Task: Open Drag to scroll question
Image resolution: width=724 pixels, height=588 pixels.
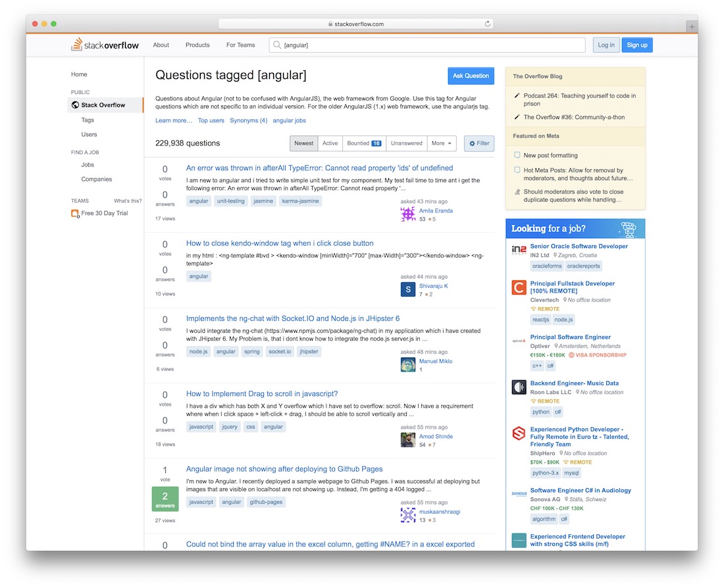Action: click(x=262, y=394)
